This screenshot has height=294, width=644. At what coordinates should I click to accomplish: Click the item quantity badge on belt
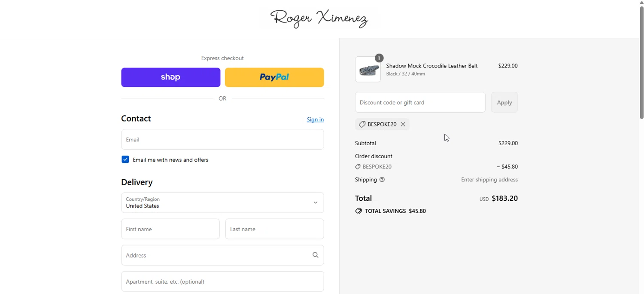coord(379,58)
